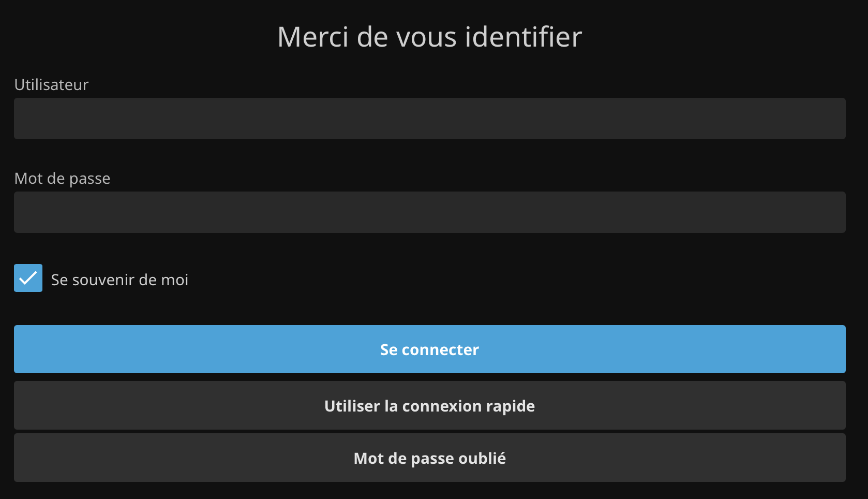
Task: Start forgotten password recovery
Action: tap(429, 458)
